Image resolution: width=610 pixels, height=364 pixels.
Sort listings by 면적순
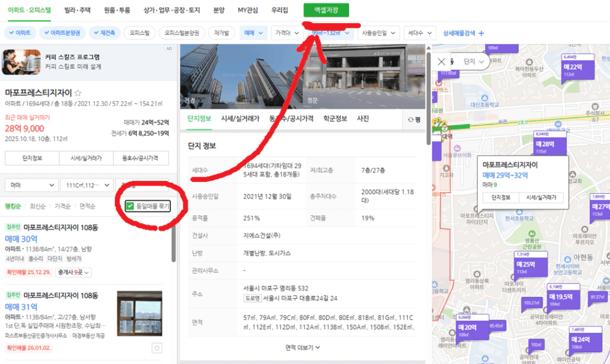click(88, 206)
